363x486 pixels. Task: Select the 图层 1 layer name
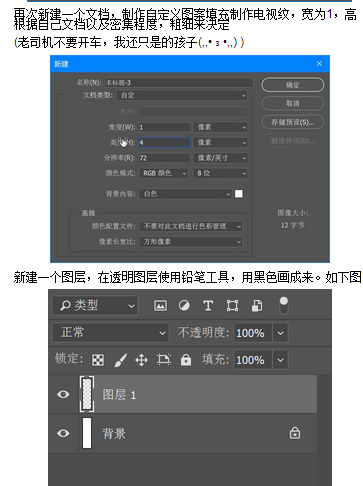119,395
